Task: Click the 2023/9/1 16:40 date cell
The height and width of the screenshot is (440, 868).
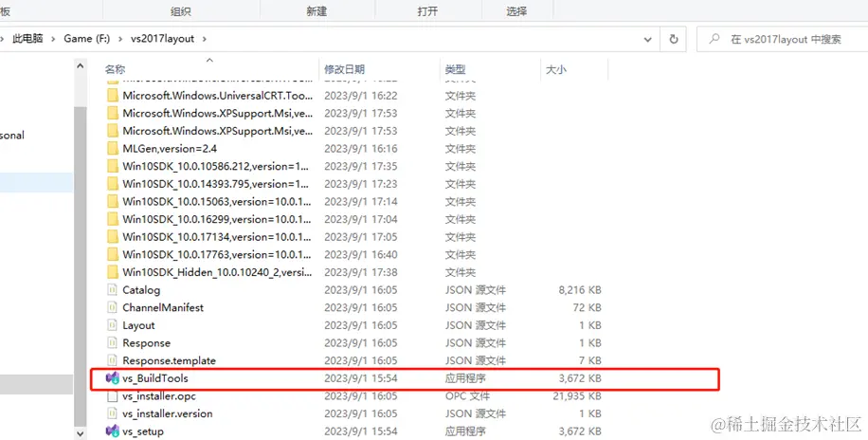Action: tap(361, 255)
